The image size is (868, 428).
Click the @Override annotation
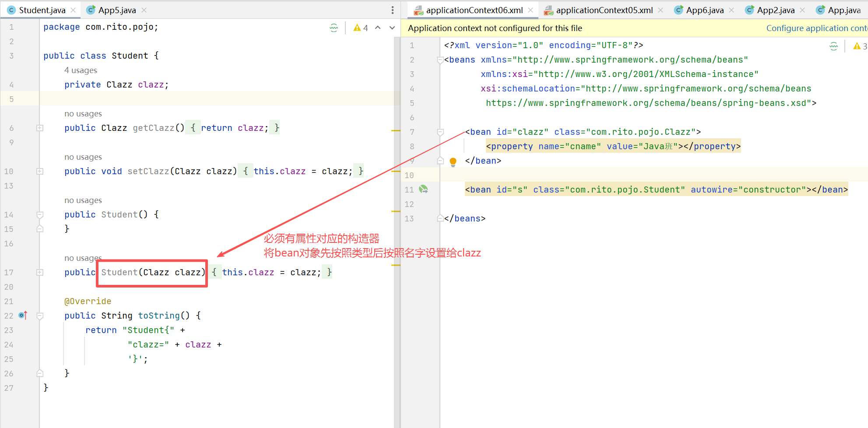88,301
